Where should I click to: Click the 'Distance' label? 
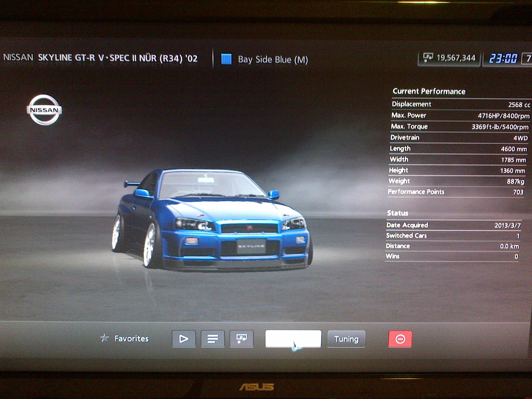tap(398, 246)
